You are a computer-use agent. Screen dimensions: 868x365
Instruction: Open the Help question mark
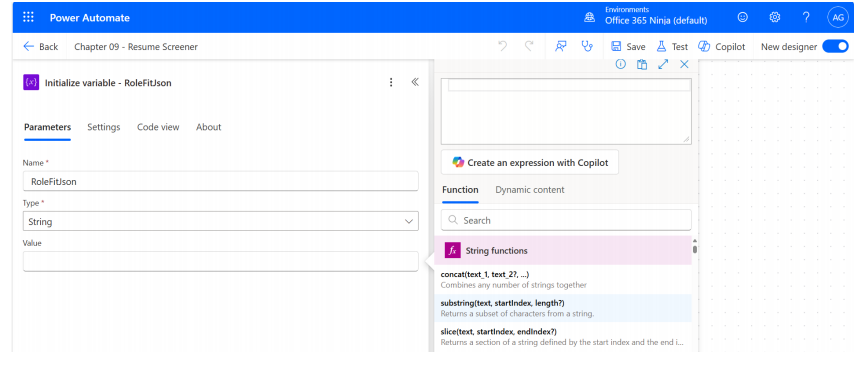click(x=806, y=17)
